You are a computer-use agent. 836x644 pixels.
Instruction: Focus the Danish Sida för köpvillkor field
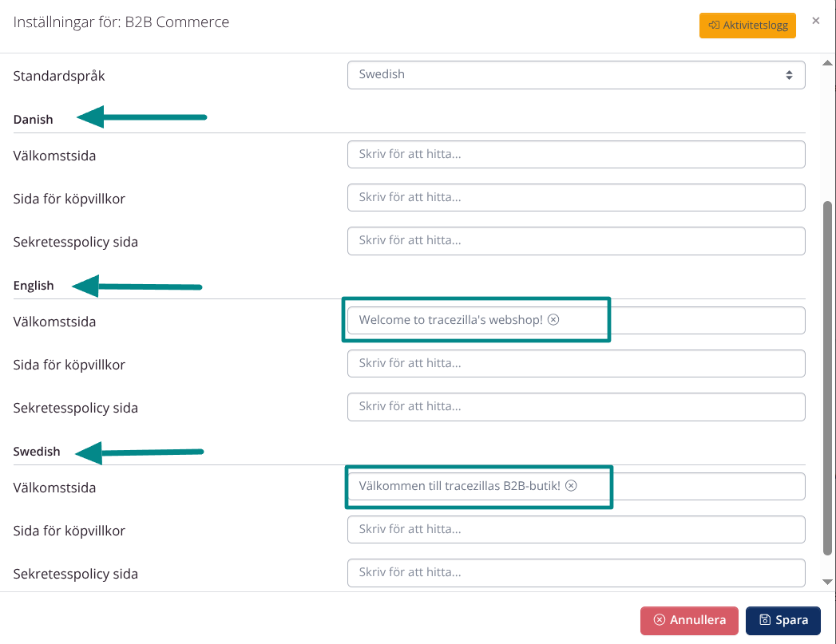(x=576, y=197)
